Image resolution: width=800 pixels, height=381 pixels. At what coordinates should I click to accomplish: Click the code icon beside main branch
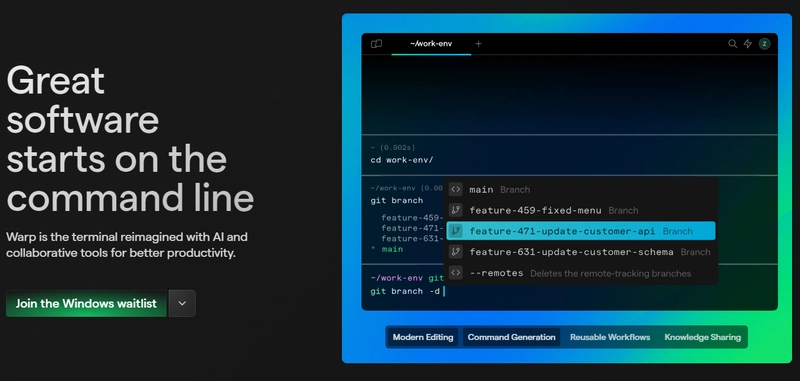click(456, 189)
